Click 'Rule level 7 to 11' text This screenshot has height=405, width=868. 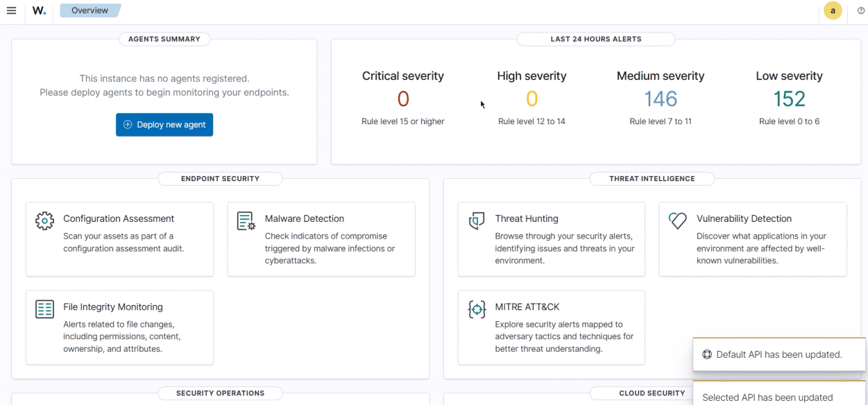click(x=661, y=121)
